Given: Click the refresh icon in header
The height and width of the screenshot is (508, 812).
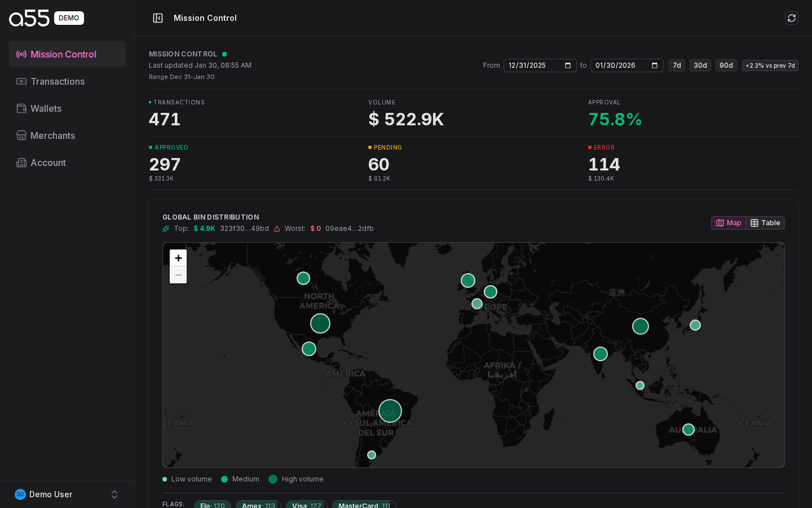Looking at the screenshot, I should [x=792, y=18].
